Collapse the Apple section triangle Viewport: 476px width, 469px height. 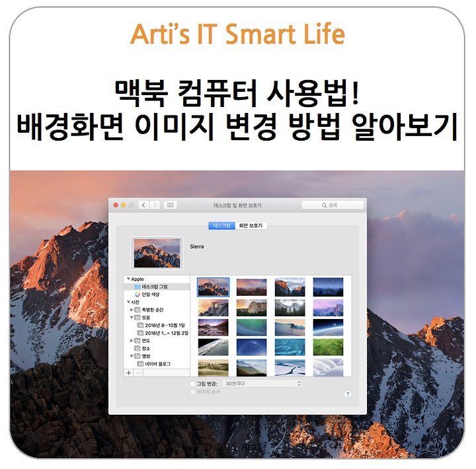coord(128,279)
